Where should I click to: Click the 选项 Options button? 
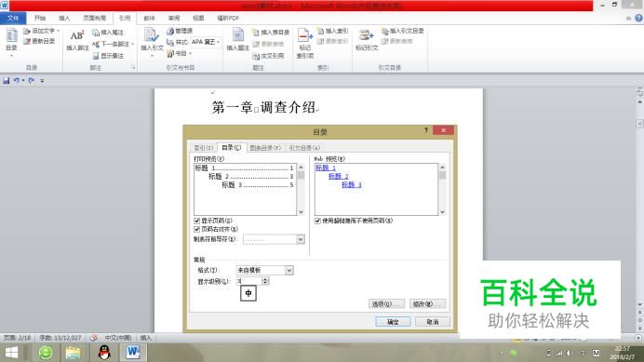(386, 304)
